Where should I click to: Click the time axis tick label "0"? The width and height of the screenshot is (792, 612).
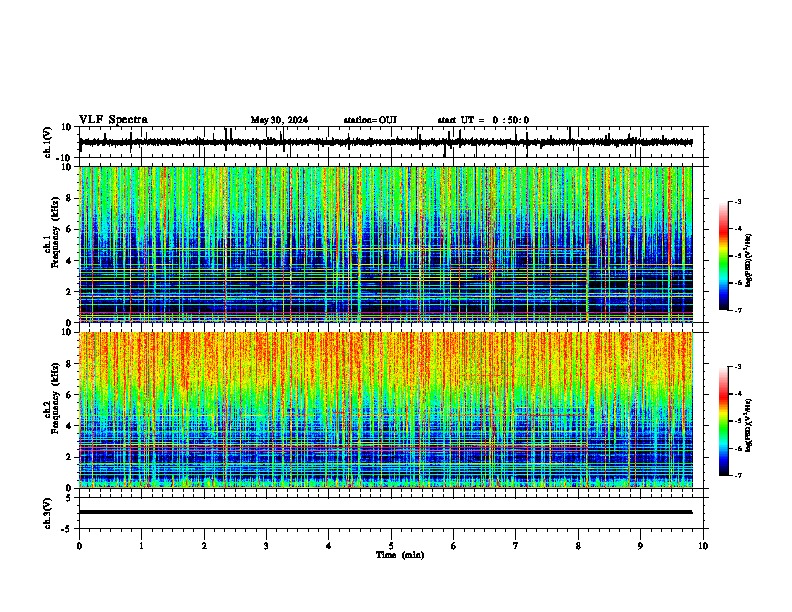79,546
